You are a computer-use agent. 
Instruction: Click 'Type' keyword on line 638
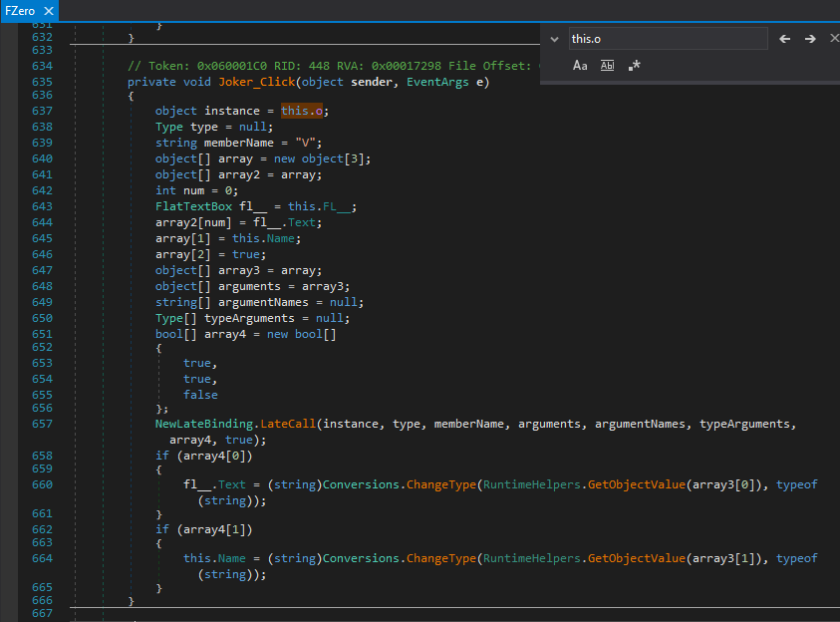pyautogui.click(x=169, y=128)
